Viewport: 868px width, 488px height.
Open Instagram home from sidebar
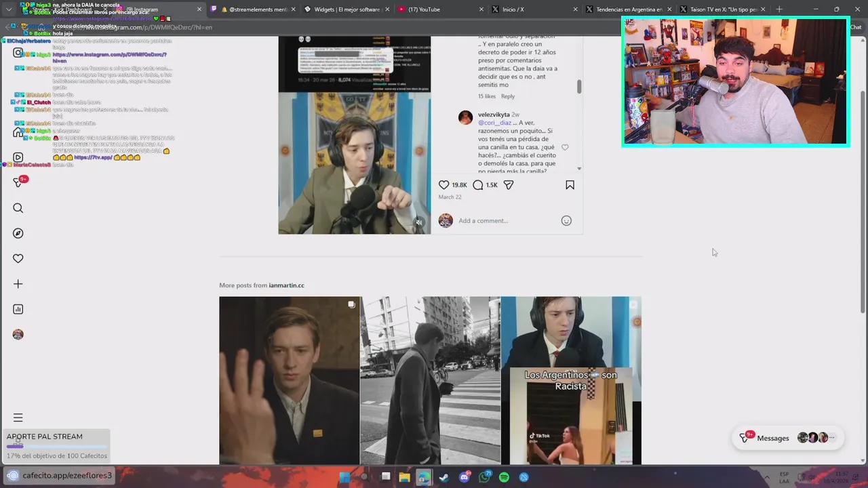pos(18,132)
